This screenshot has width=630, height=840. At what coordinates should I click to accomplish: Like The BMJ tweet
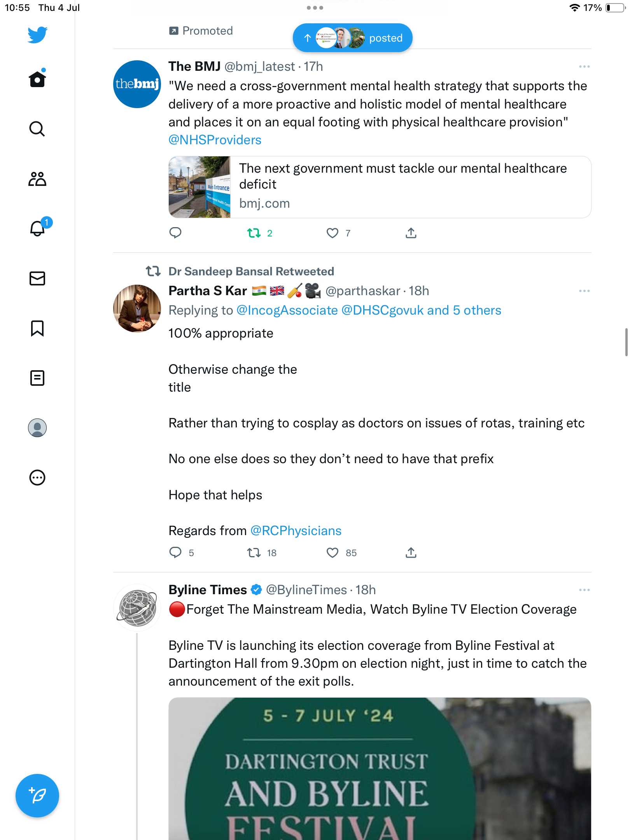[332, 233]
